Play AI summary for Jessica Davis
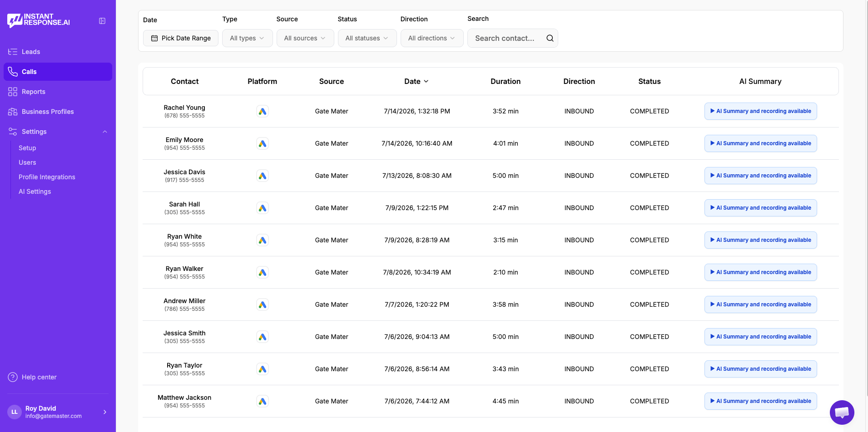 point(760,176)
